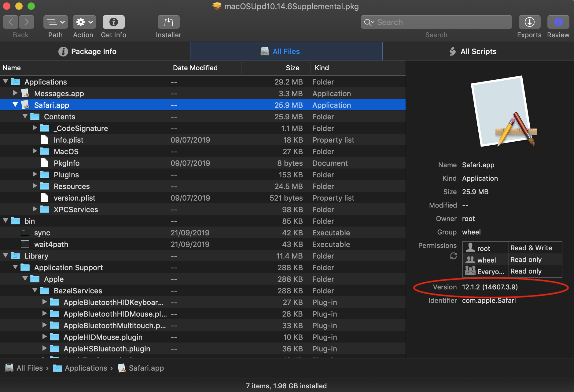Click the Review toolbar button
This screenshot has height=392, width=574.
tap(558, 22)
